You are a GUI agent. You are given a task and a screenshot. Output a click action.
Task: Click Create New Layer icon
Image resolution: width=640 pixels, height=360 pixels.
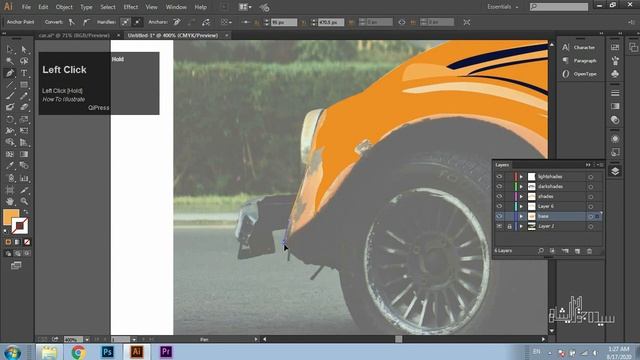point(577,251)
